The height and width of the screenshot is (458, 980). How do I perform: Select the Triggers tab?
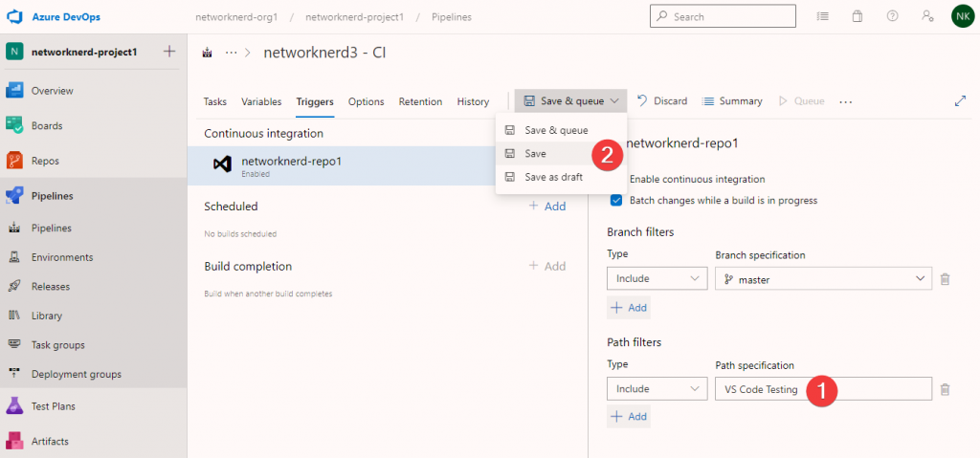315,101
